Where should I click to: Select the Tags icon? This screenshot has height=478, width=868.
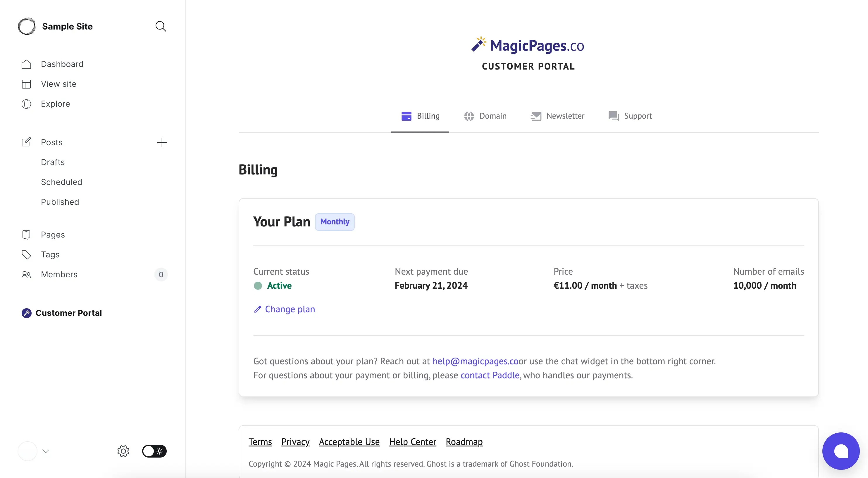26,254
